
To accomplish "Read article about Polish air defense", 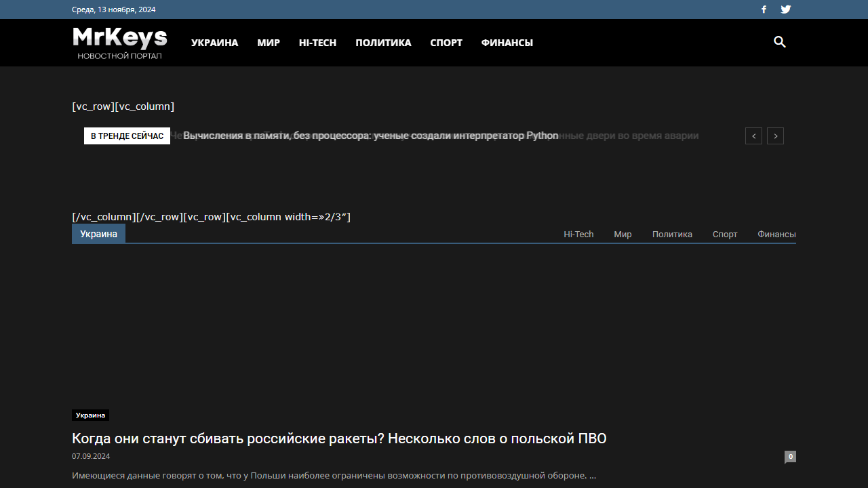I will point(339,439).
